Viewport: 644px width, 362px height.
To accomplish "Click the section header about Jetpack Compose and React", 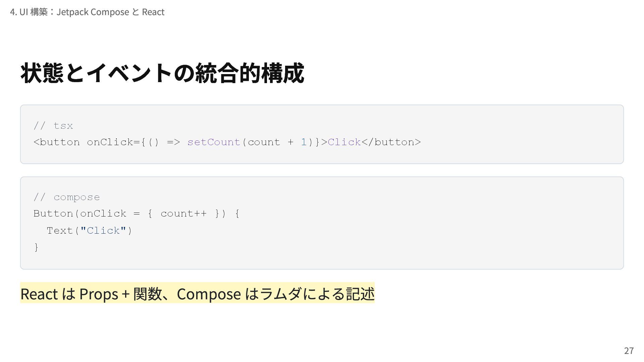I will (87, 12).
